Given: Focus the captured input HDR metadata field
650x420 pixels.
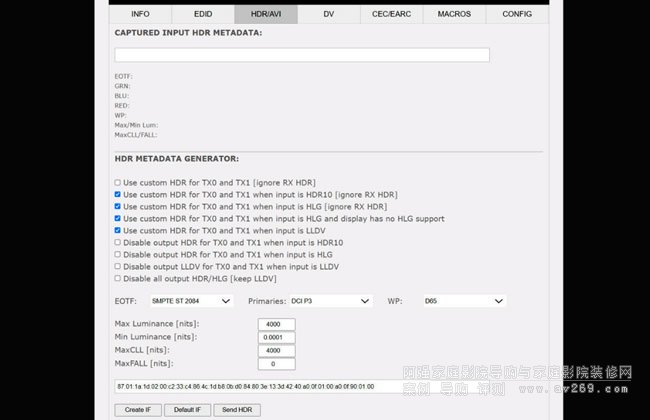Looking at the screenshot, I should point(302,55).
